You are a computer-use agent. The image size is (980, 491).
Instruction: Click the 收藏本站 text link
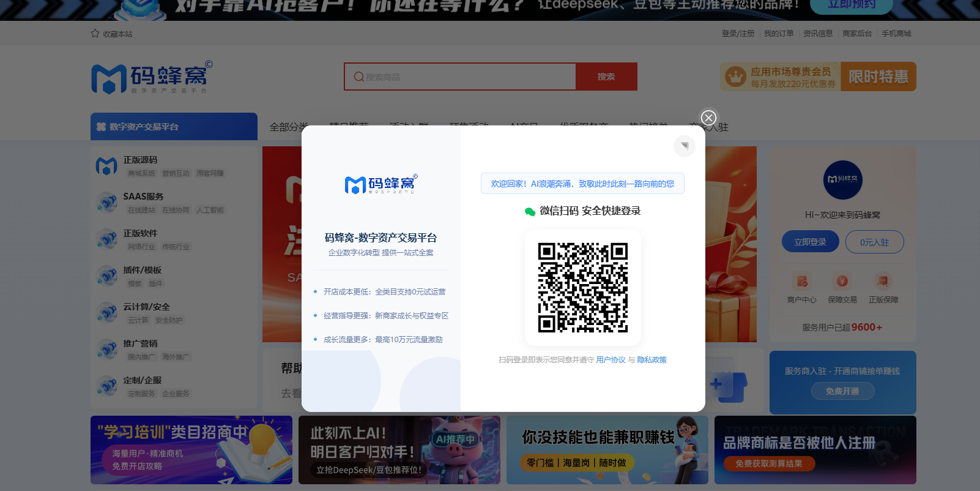pyautogui.click(x=117, y=34)
